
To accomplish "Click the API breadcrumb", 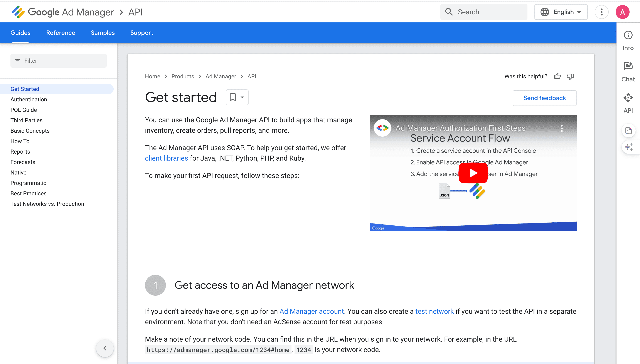I will pyautogui.click(x=252, y=76).
